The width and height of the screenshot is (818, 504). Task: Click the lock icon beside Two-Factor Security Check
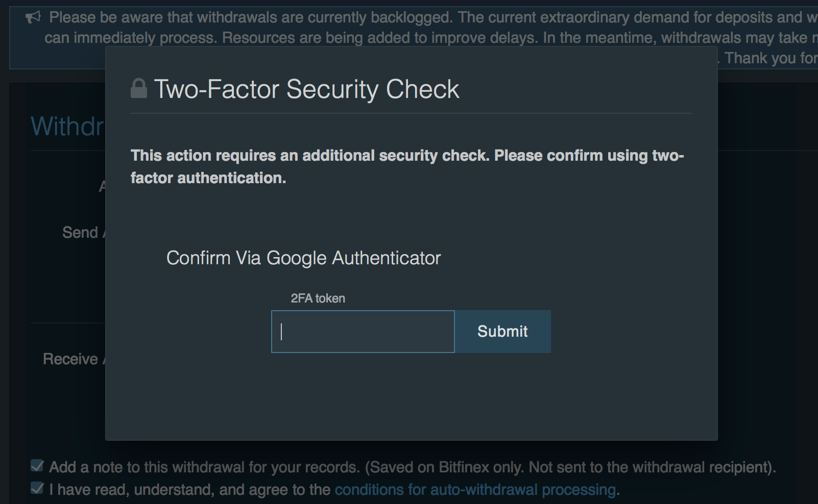[x=139, y=89]
